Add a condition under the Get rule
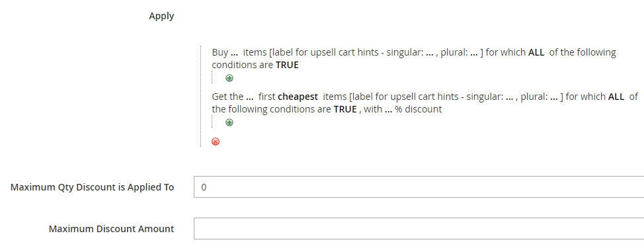 pyautogui.click(x=229, y=122)
